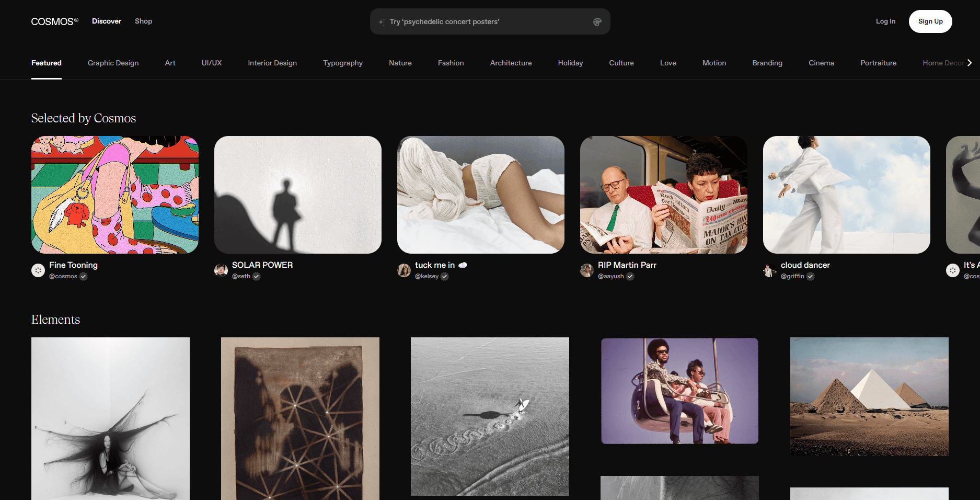The width and height of the screenshot is (980, 500).
Task: Open the @kelsey avatar beside tuck me in
Action: click(x=404, y=270)
